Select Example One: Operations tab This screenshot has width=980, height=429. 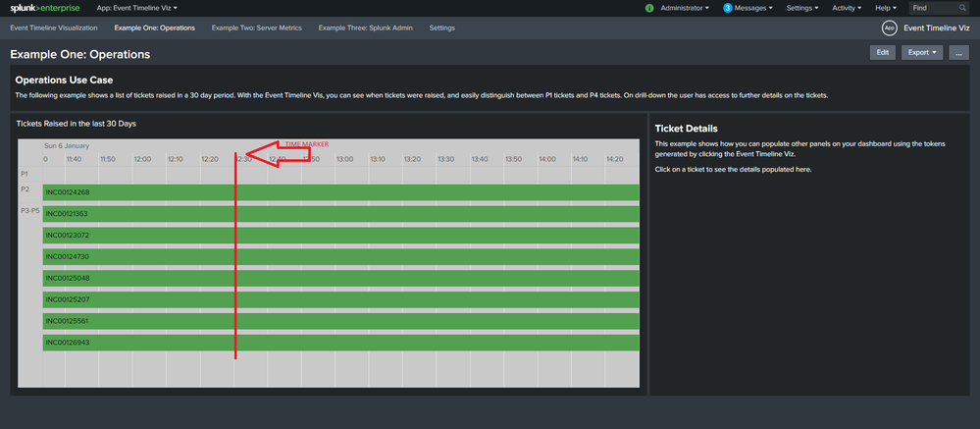pos(154,28)
